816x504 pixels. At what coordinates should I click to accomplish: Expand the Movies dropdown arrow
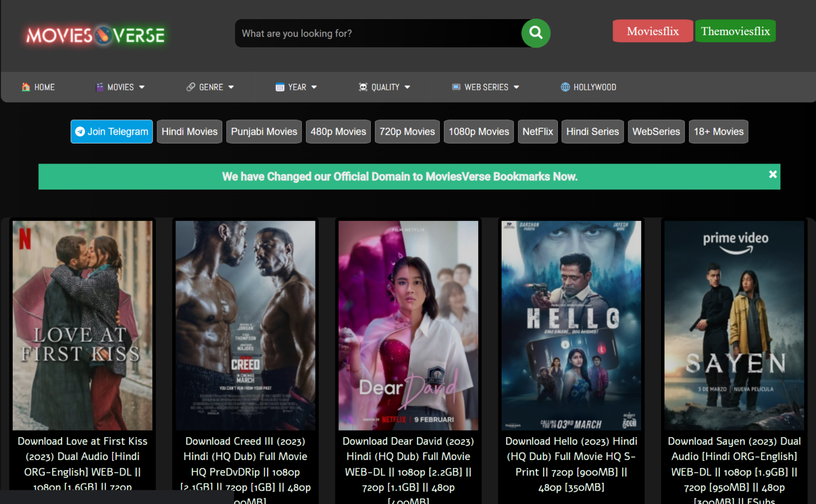click(142, 87)
